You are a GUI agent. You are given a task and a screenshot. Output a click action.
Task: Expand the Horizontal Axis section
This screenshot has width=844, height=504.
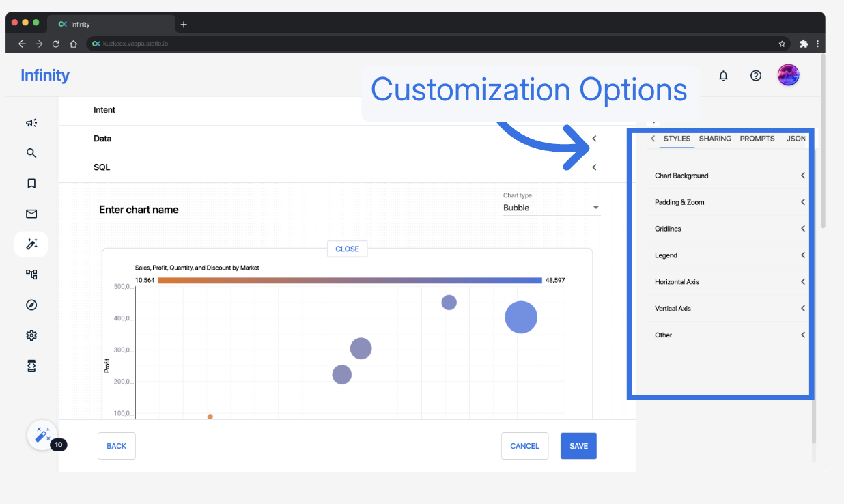pos(729,282)
